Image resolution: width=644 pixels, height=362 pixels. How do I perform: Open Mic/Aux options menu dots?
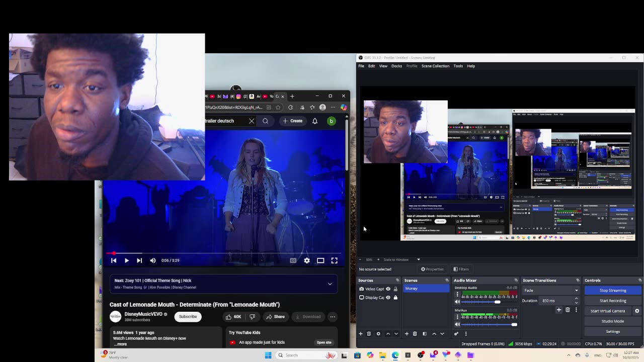tap(457, 317)
